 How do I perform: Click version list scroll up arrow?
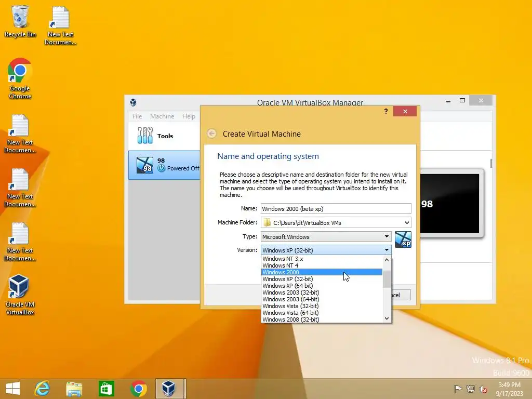pos(387,260)
